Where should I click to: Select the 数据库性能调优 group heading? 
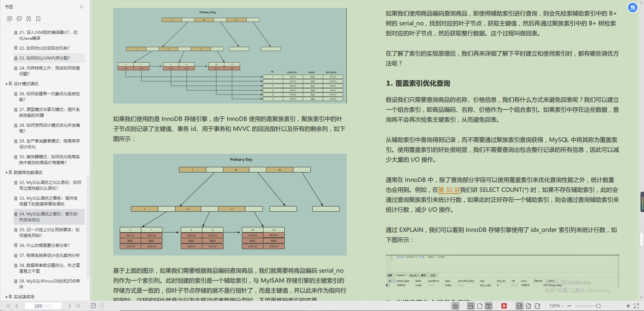28,172
